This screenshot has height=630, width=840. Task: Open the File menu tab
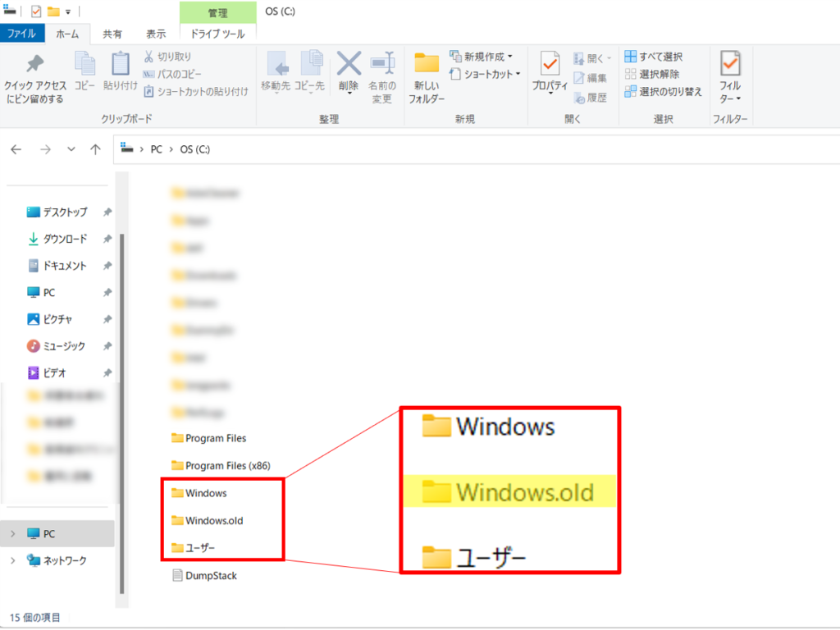tap(21, 34)
